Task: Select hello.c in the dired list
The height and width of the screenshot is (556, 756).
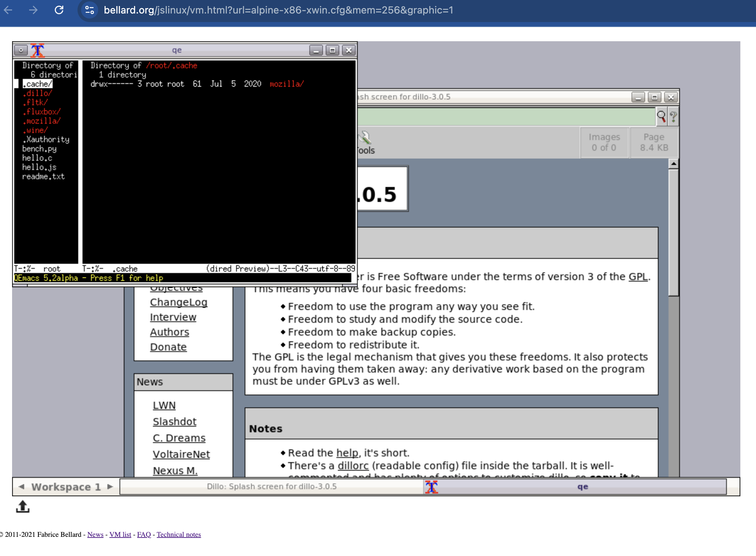Action: [37, 158]
